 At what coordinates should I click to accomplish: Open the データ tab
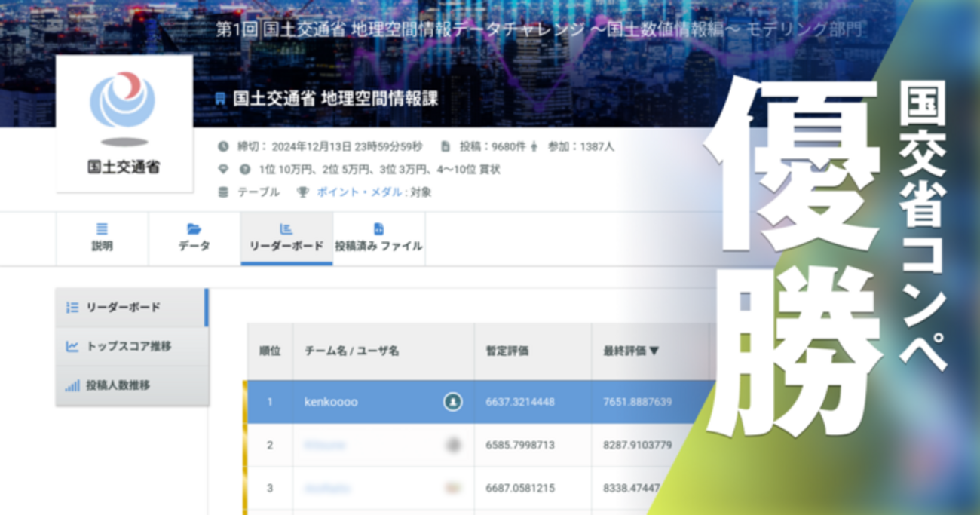[194, 238]
